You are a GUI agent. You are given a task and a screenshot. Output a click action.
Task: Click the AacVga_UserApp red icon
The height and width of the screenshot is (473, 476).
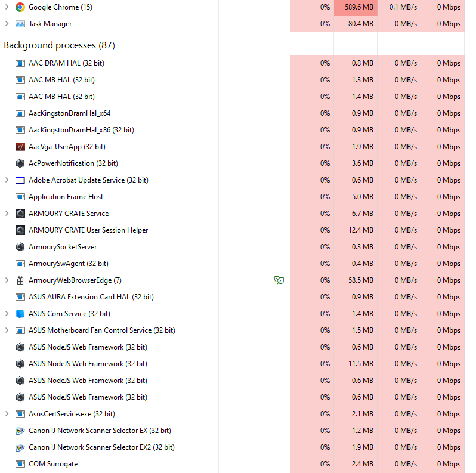point(20,147)
